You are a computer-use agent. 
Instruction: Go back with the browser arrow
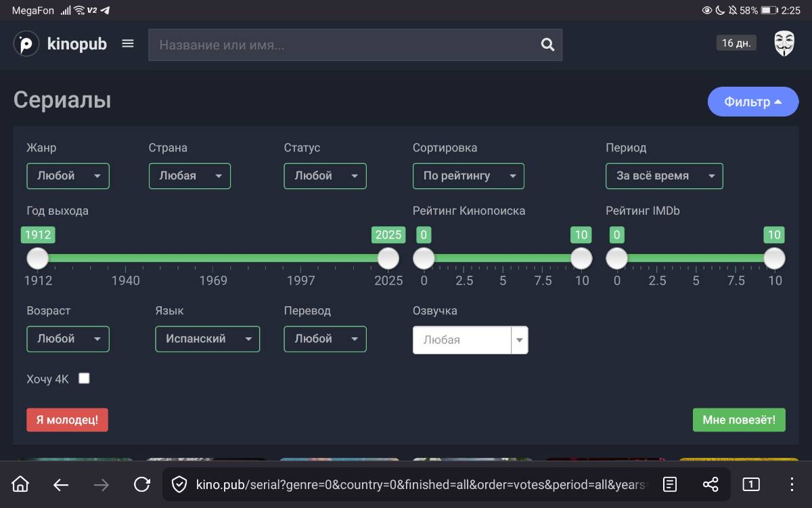pos(61,484)
